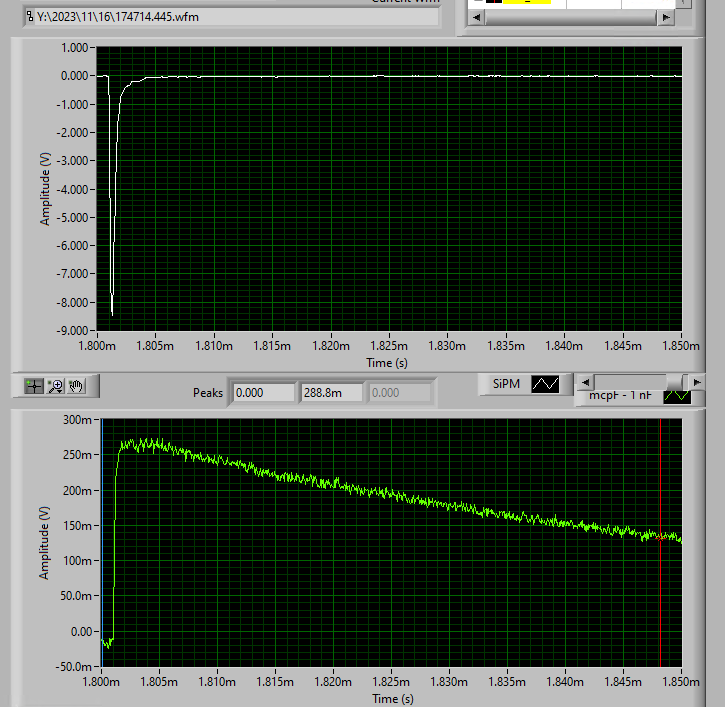Click the white SiPM pulse minimum in upper graph

pos(112,314)
